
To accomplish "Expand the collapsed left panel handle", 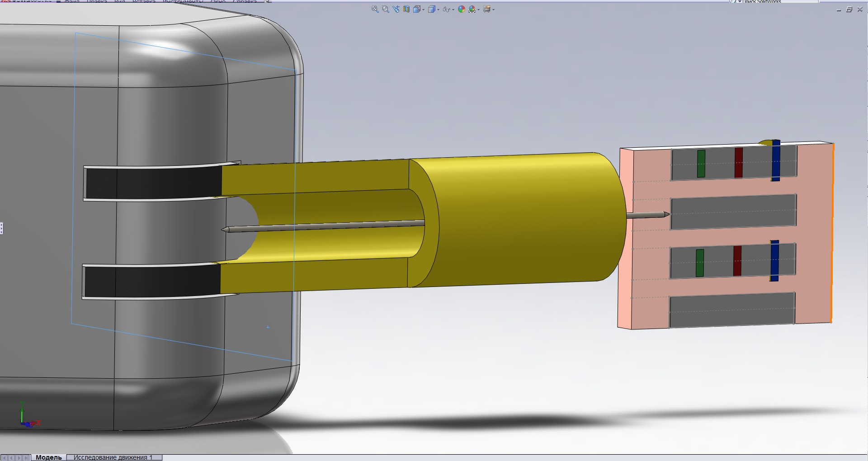I will coord(1,228).
